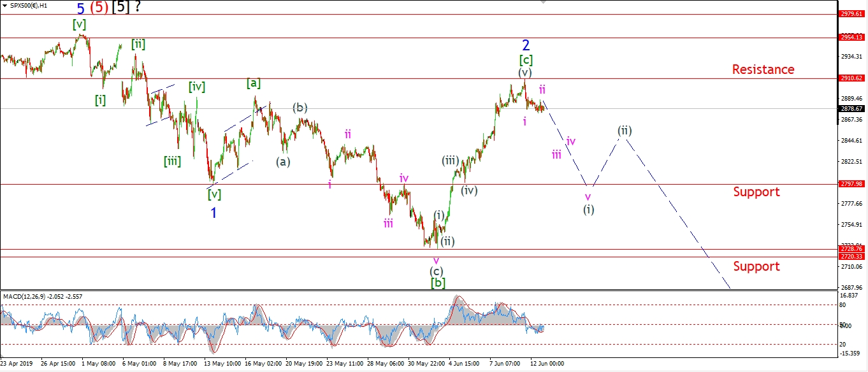The image size is (868, 372).
Task: Click the green [a] wave label
Action: click(x=254, y=83)
